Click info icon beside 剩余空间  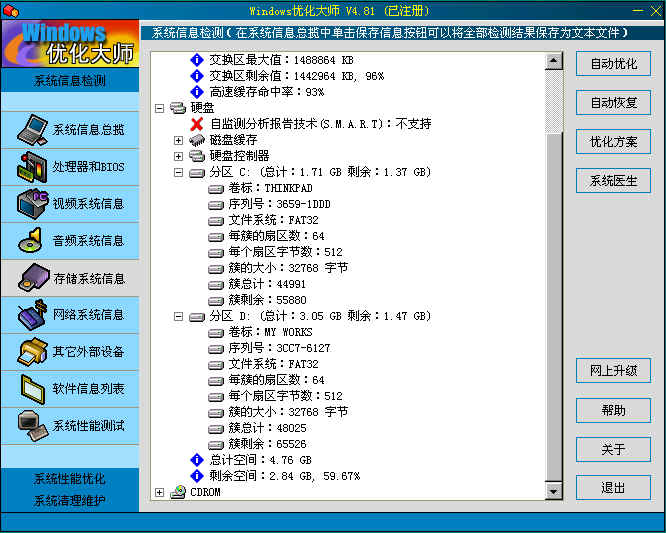click(197, 476)
